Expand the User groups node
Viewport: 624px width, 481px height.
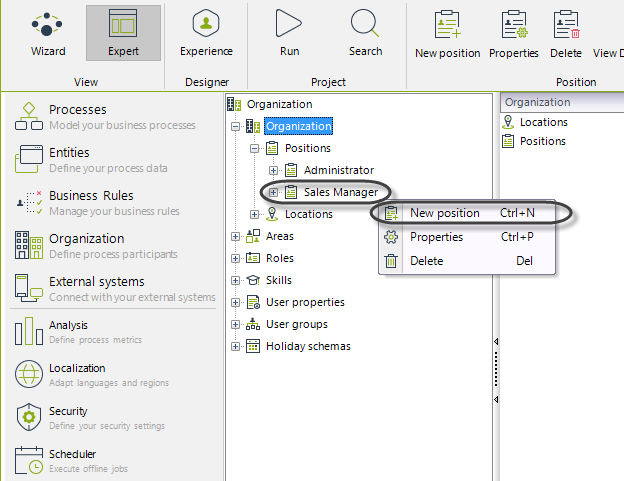[x=235, y=325]
